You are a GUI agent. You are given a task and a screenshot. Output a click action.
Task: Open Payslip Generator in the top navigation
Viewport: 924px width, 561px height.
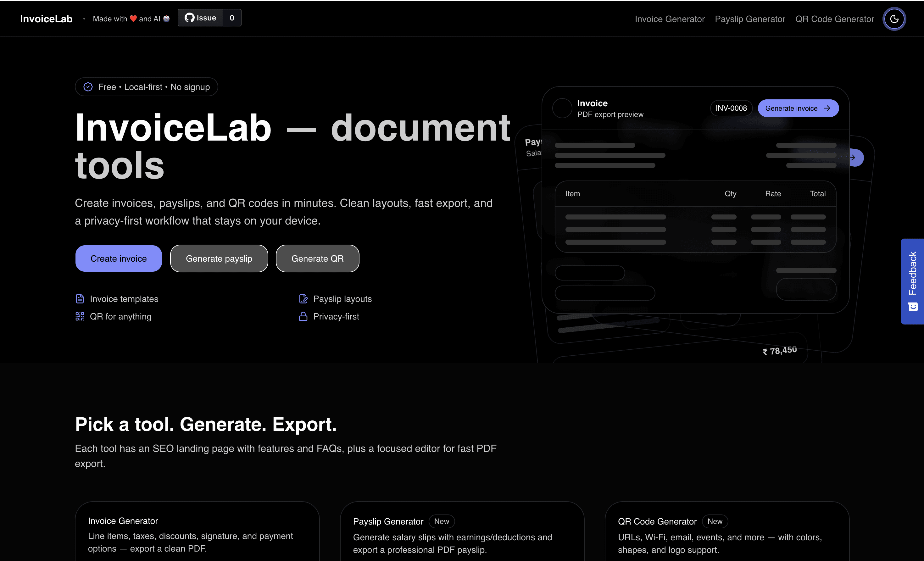(x=750, y=19)
